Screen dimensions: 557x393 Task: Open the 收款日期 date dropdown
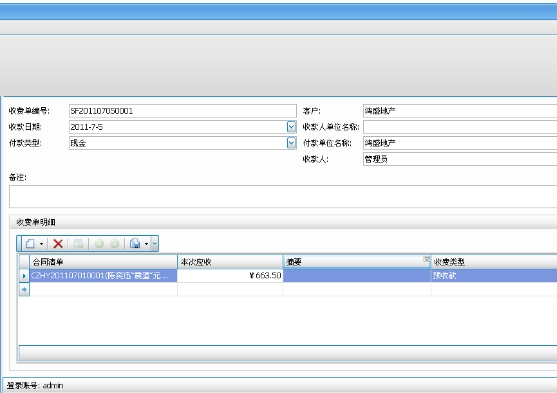[x=291, y=127]
